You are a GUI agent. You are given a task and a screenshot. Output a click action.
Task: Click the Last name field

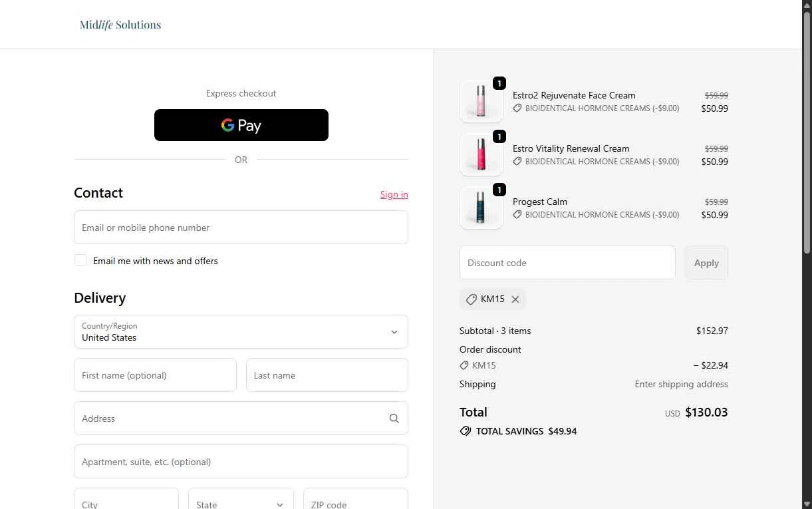click(327, 375)
